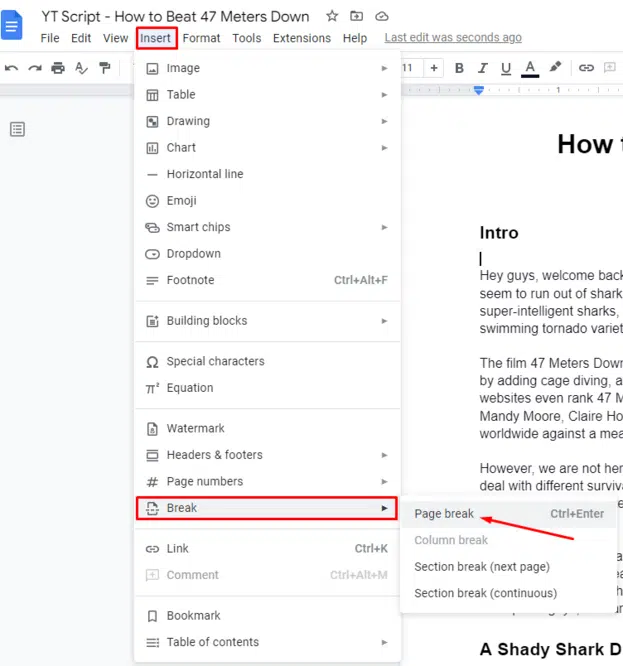This screenshot has height=666, width=623.
Task: Toggle Bold formatting in the toolbar
Action: point(459,68)
